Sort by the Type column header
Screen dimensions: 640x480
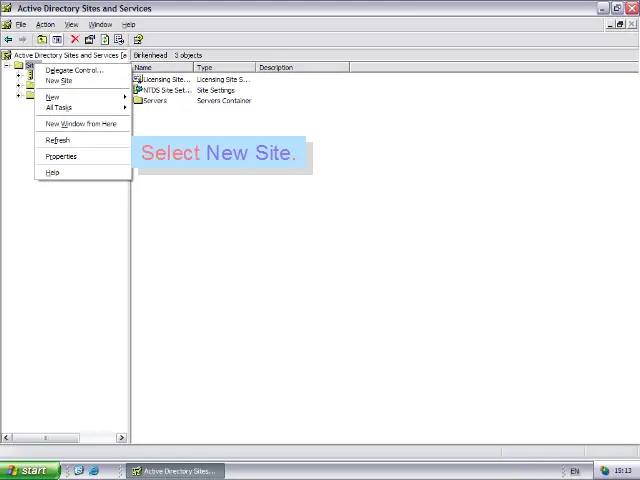[x=224, y=67]
